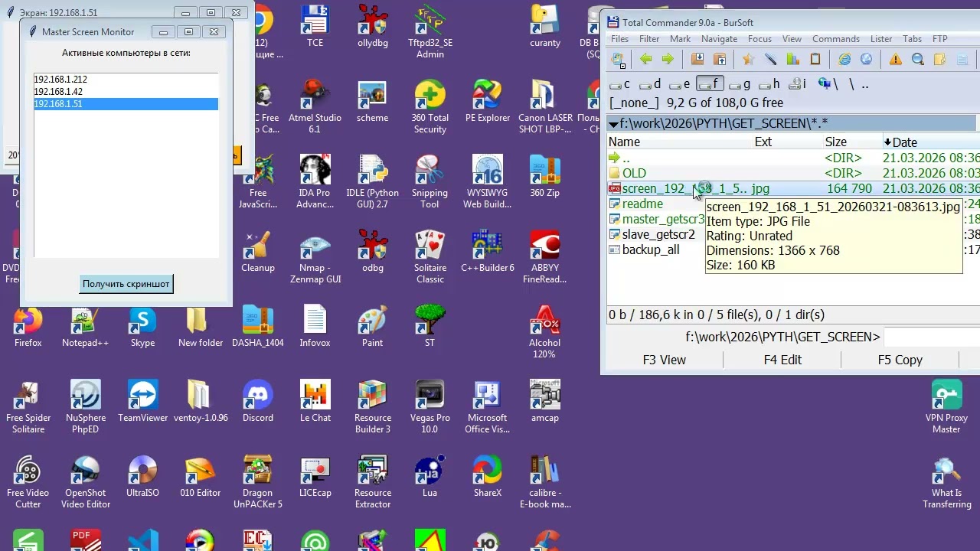
Task: Open the Nmap - Zenmap GUI icon
Action: [315, 257]
